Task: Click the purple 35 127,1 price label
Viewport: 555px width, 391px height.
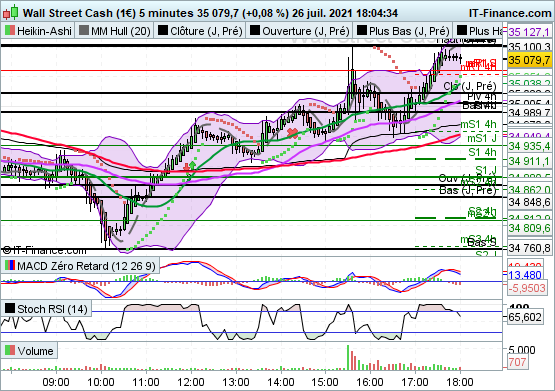Action: (x=529, y=32)
